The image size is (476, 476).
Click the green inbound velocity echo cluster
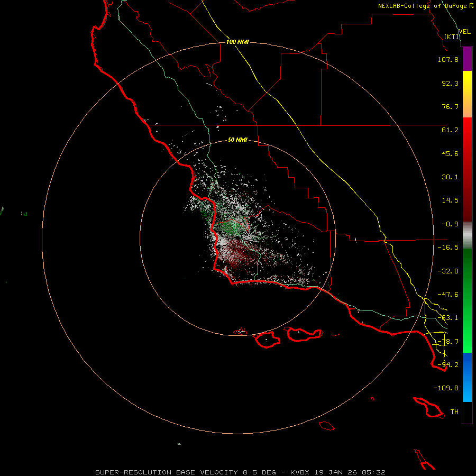(x=231, y=227)
